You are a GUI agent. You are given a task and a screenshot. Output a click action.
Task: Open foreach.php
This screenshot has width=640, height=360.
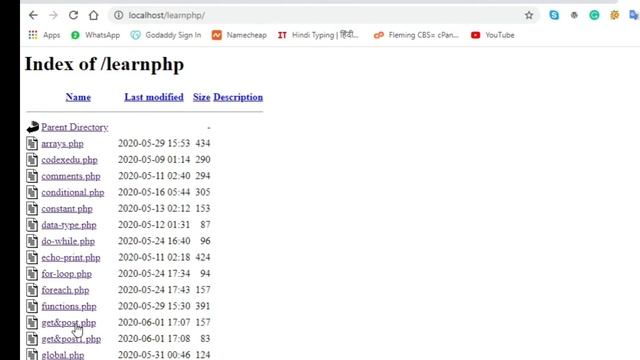click(x=65, y=290)
